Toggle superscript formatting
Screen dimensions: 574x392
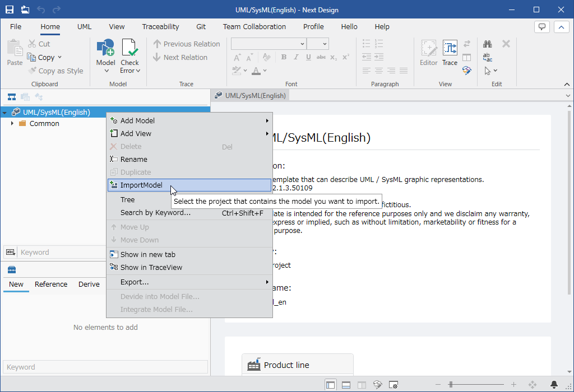tap(345, 57)
